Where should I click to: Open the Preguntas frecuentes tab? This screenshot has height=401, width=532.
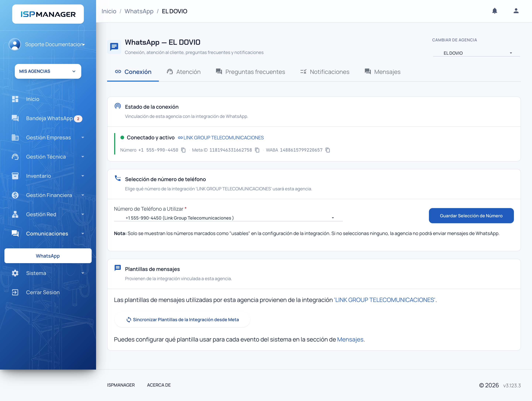pyautogui.click(x=250, y=72)
